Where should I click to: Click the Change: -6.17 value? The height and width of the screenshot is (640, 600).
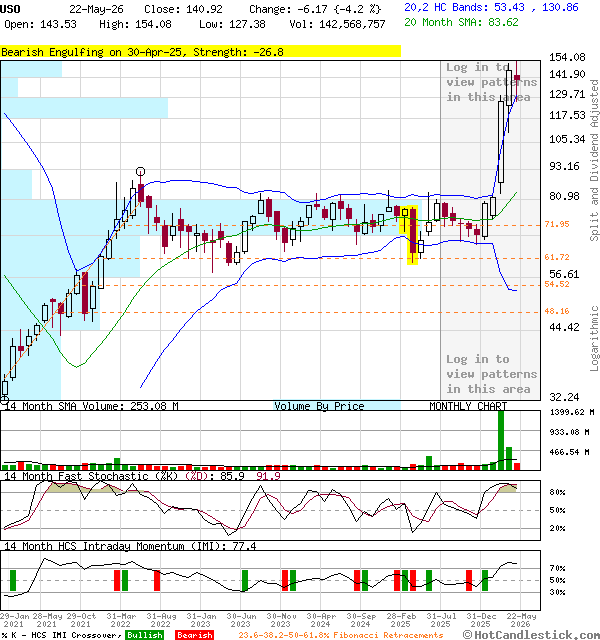pyautogui.click(x=315, y=9)
